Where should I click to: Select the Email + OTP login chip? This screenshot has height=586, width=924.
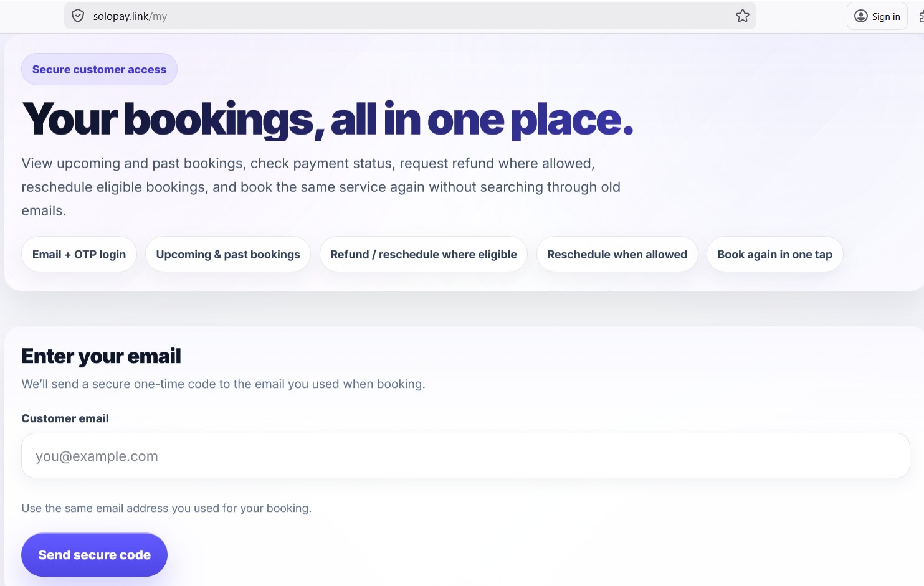pyautogui.click(x=79, y=254)
